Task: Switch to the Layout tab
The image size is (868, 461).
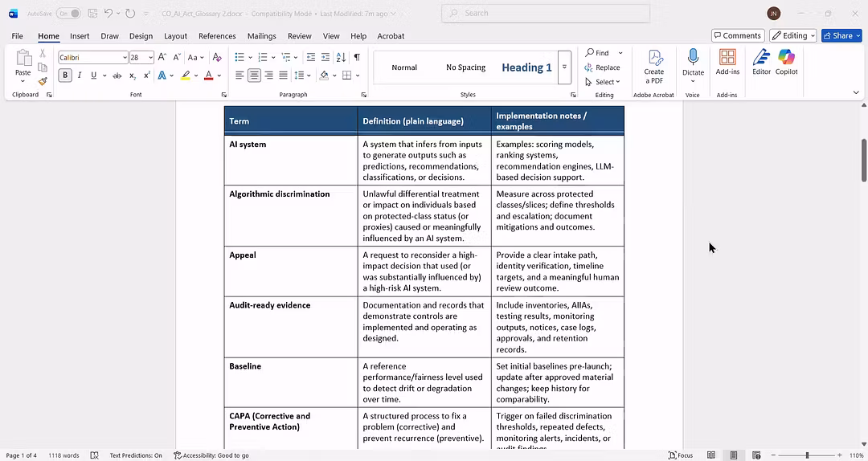Action: [175, 36]
